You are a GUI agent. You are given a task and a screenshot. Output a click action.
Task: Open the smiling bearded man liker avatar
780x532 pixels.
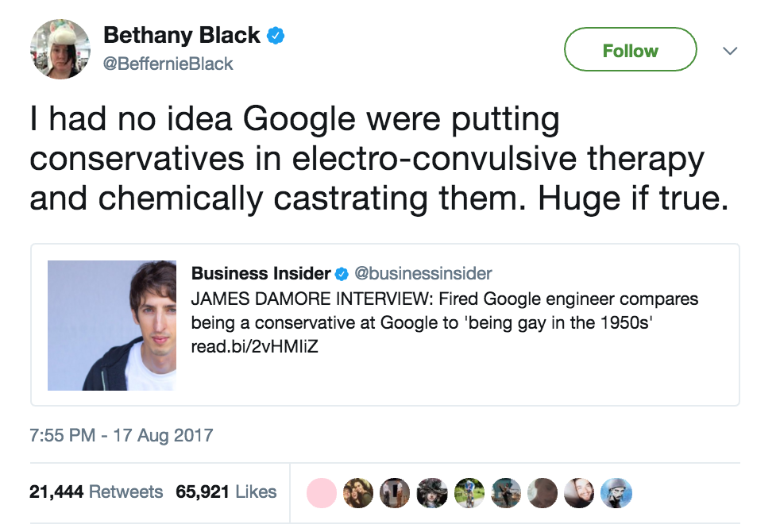[578, 492]
